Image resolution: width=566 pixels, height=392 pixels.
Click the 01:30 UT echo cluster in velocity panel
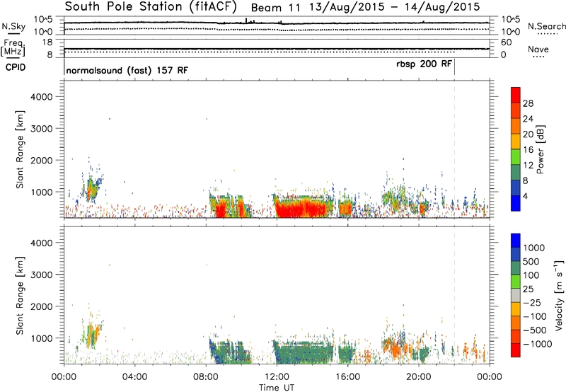(92, 334)
